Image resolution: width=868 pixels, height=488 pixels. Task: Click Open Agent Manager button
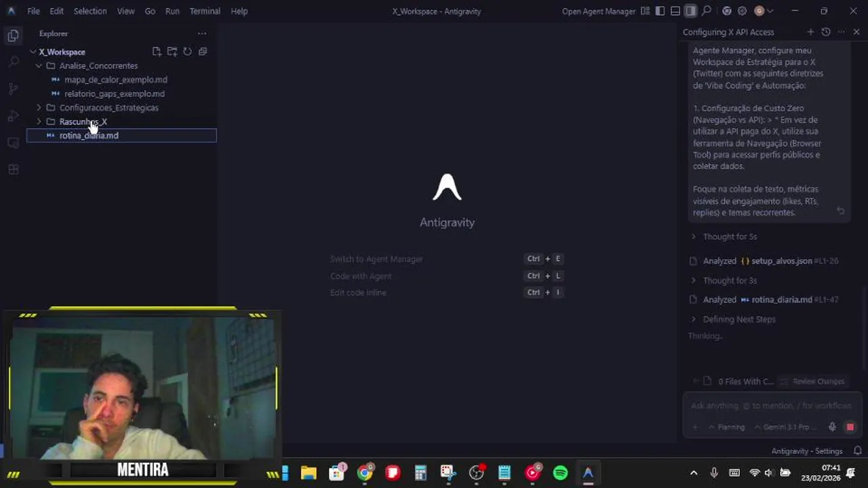point(599,11)
